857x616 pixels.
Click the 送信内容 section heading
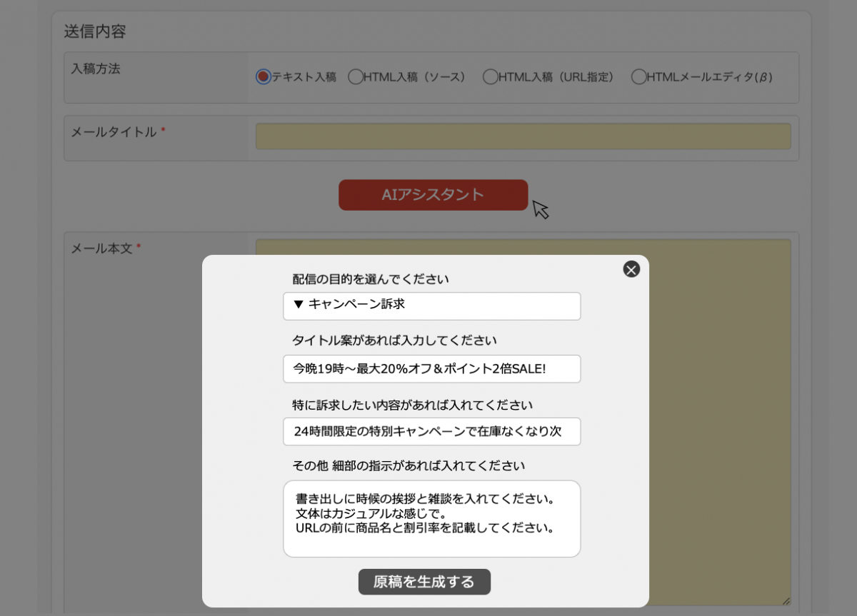point(95,31)
